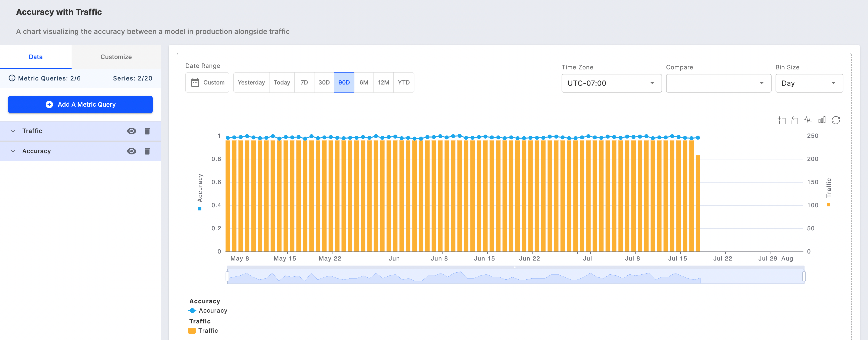Click Add A Metric Query button
Image resolution: width=868 pixels, height=340 pixels.
click(x=80, y=105)
